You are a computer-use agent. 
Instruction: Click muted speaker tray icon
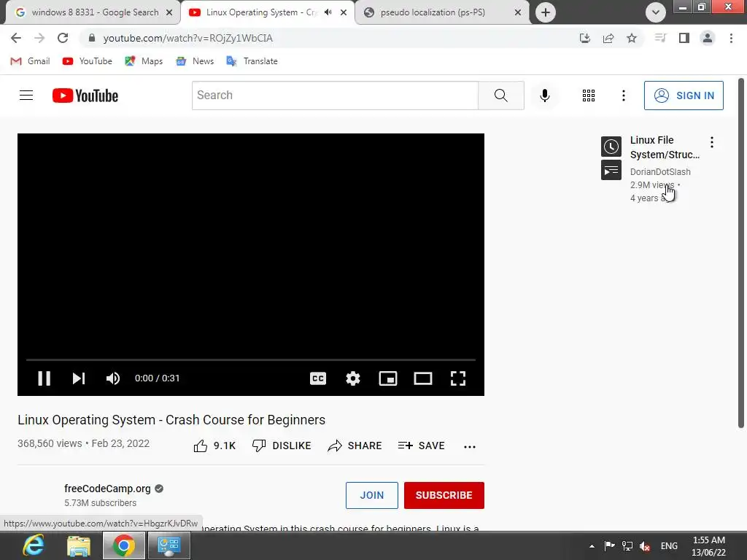(x=645, y=546)
